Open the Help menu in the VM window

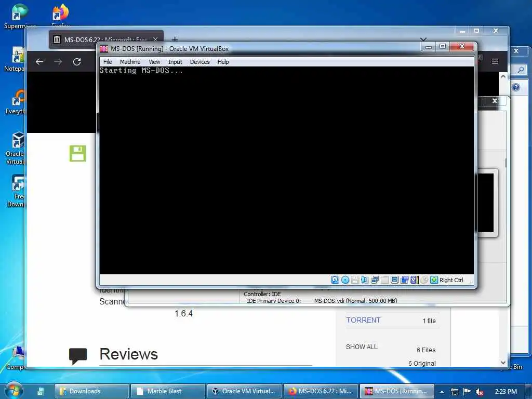pyautogui.click(x=223, y=62)
